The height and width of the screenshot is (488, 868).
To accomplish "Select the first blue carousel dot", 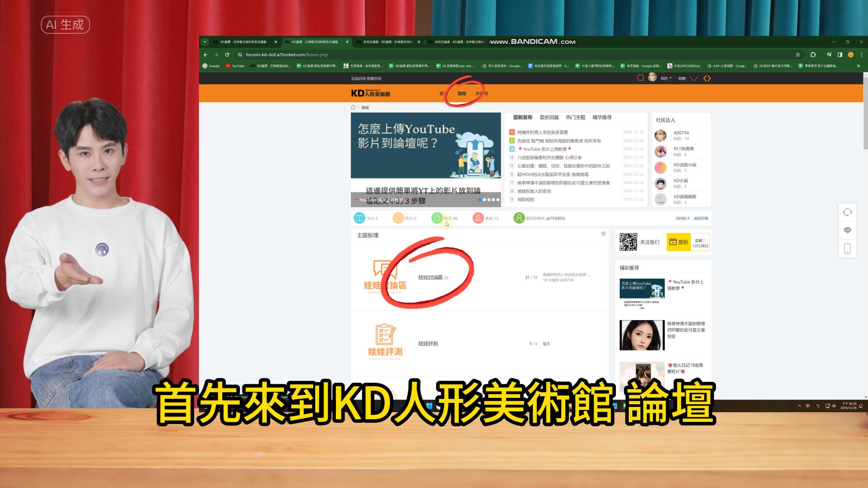I will point(480,200).
